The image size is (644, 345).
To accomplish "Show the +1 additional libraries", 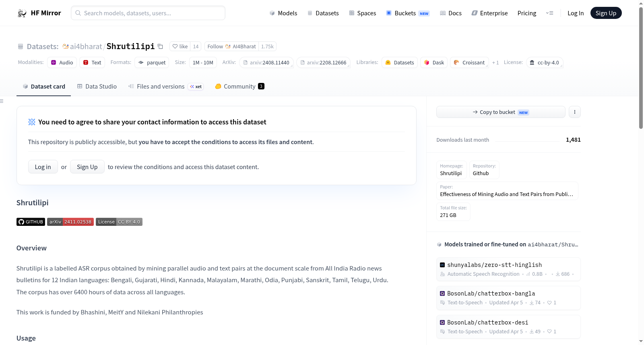I will [495, 62].
